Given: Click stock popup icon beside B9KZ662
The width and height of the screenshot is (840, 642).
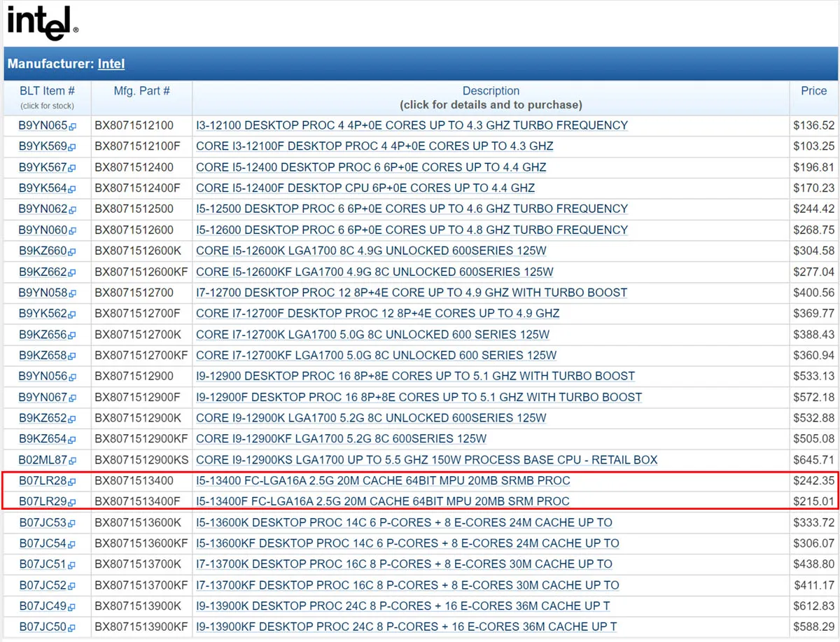Looking at the screenshot, I should [x=72, y=273].
